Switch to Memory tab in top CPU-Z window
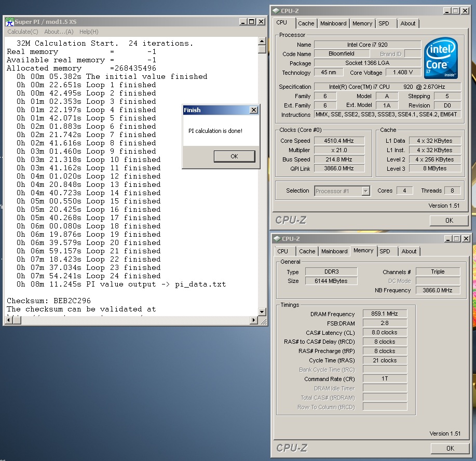 tap(362, 23)
